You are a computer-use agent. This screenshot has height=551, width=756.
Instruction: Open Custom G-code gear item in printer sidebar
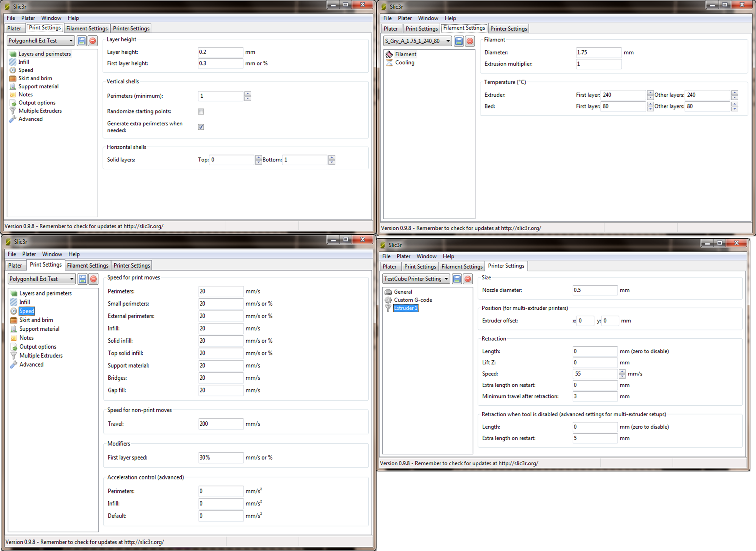(413, 300)
